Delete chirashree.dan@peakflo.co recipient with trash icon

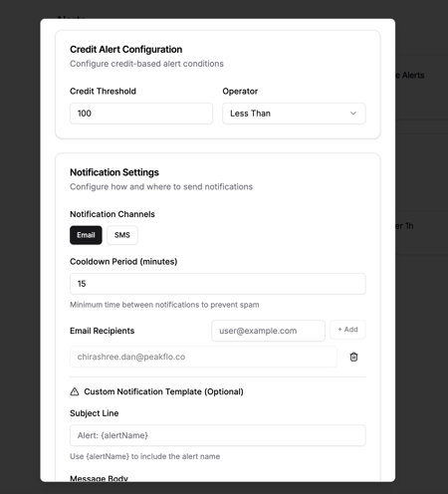[x=353, y=357]
